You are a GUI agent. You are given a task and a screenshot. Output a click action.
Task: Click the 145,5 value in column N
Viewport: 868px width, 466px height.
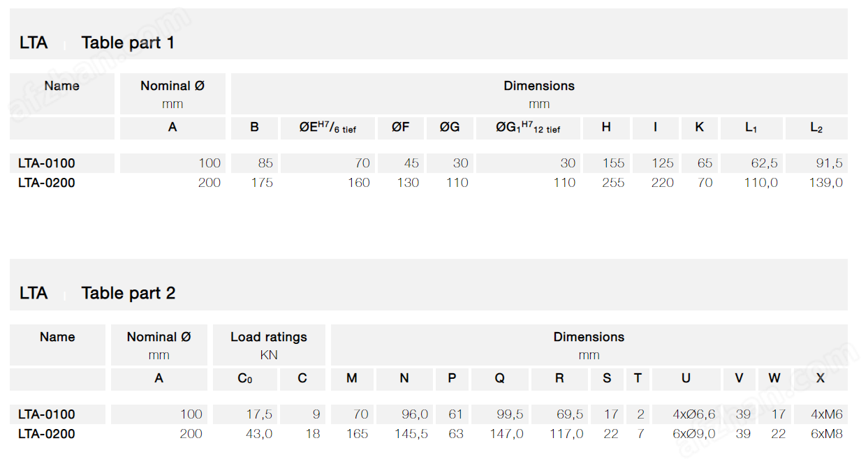pyautogui.click(x=411, y=434)
